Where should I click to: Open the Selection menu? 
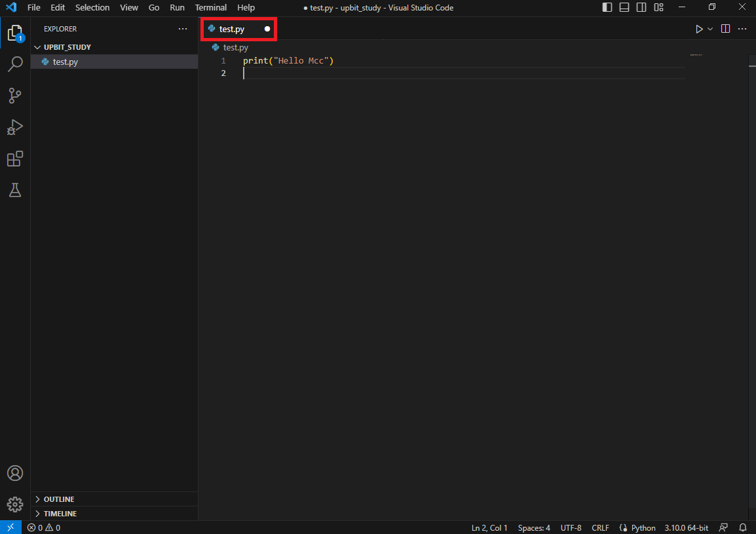[92, 8]
